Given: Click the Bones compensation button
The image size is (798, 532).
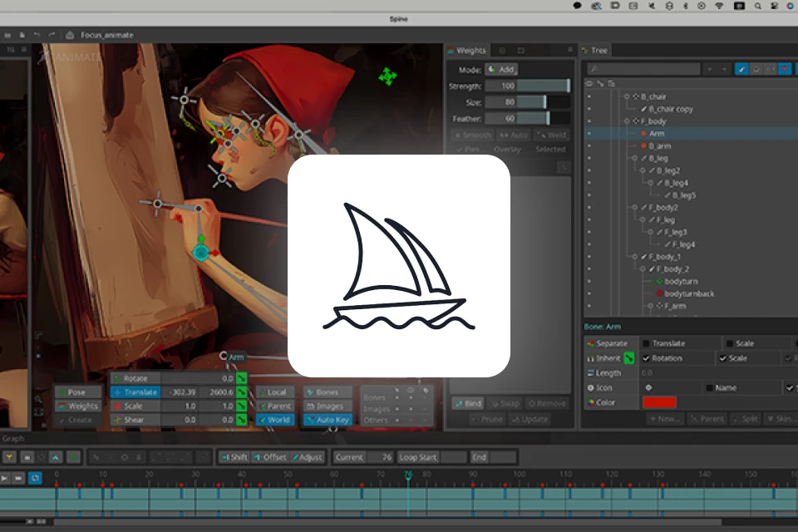Looking at the screenshot, I should [328, 392].
